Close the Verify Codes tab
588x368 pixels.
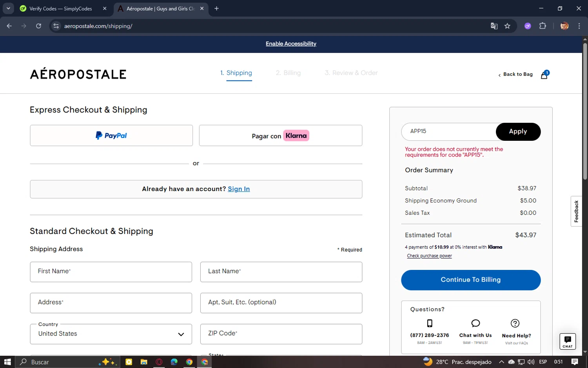click(105, 8)
